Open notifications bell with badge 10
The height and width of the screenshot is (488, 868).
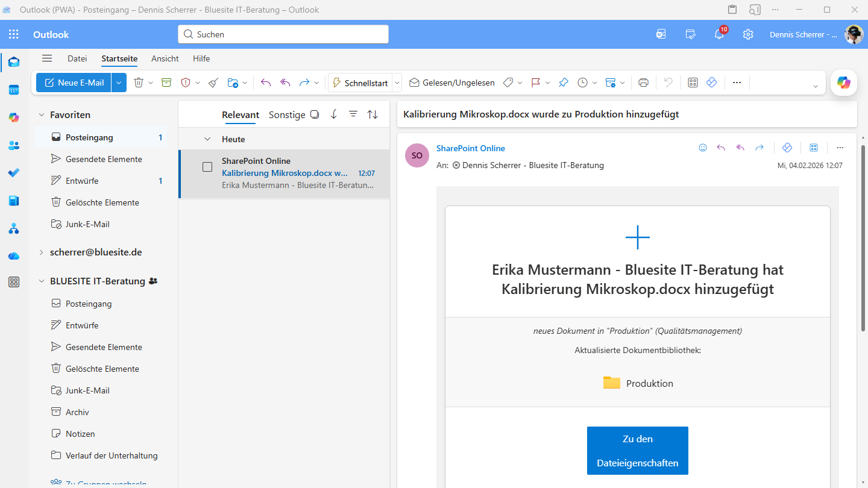pyautogui.click(x=719, y=34)
